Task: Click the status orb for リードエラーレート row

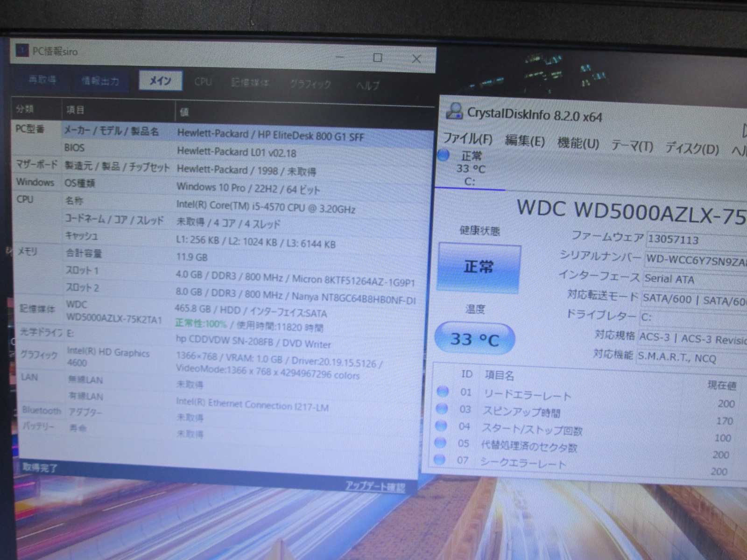Action: pyautogui.click(x=442, y=391)
